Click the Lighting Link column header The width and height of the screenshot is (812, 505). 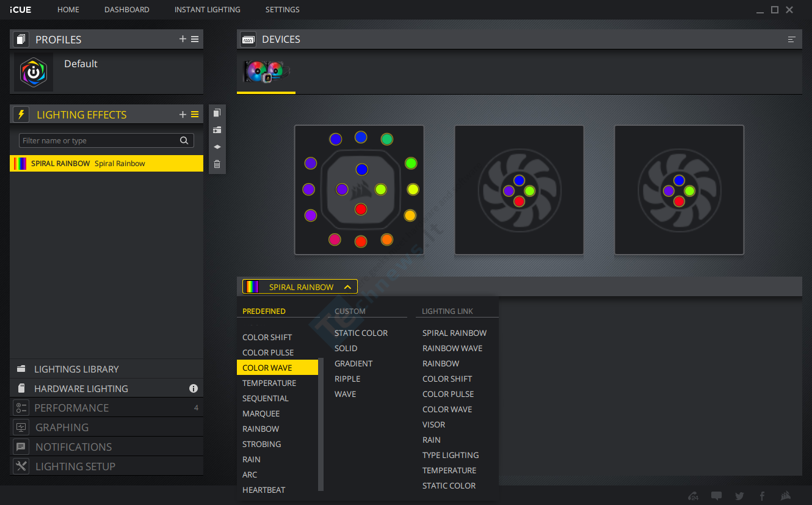pyautogui.click(x=448, y=311)
